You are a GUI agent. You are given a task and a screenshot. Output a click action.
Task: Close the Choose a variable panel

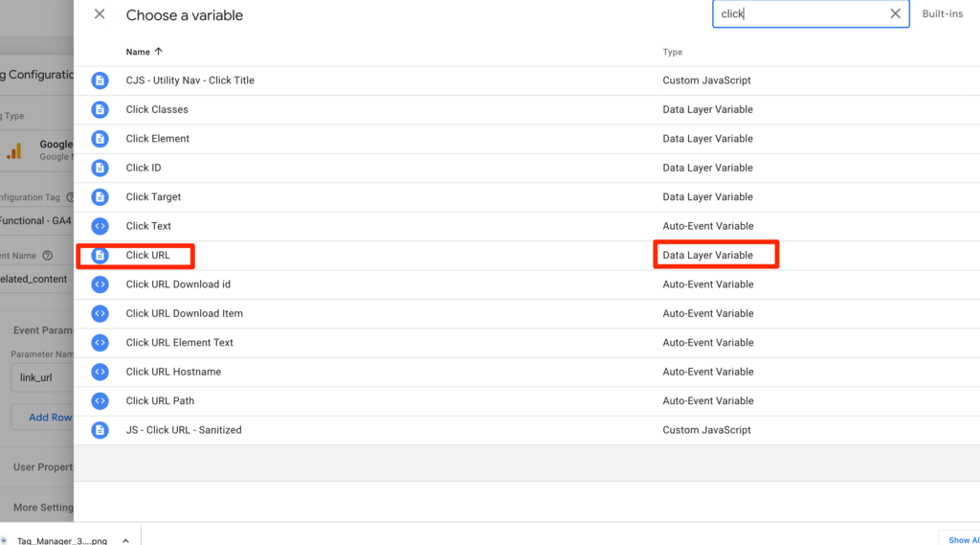[100, 14]
